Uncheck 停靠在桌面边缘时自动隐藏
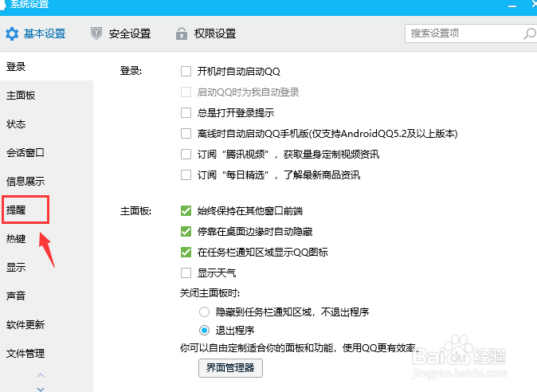 (186, 232)
